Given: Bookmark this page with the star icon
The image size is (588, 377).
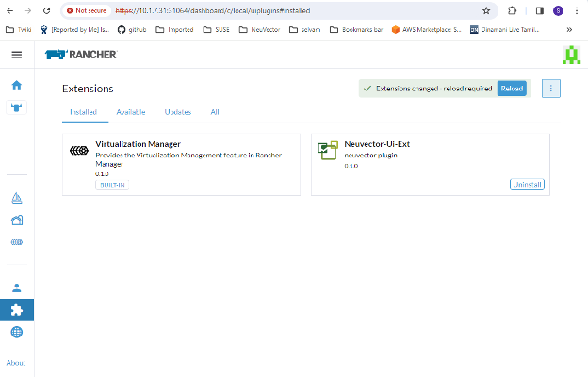Looking at the screenshot, I should 486,10.
